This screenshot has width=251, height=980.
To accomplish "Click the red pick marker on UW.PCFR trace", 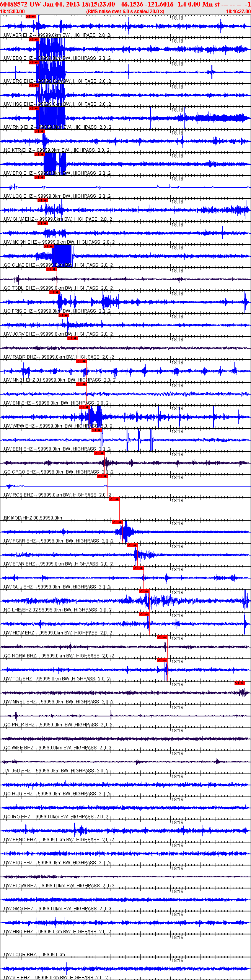I will click(117, 522).
